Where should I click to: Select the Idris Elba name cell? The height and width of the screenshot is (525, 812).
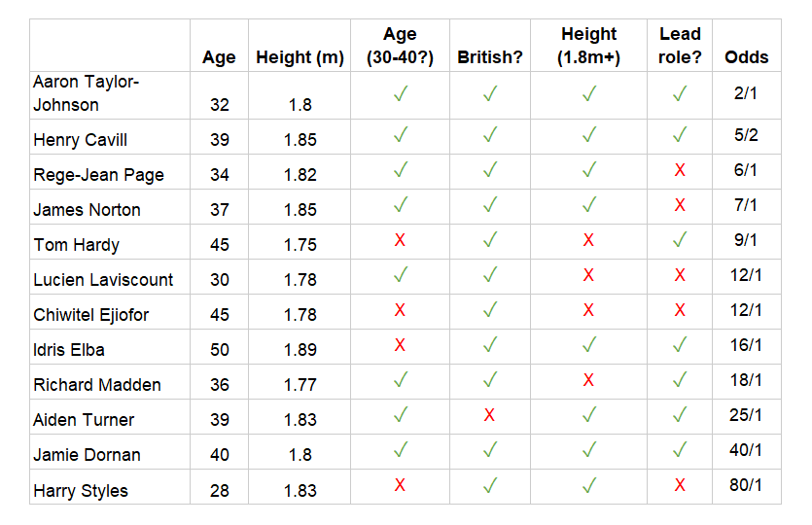(x=110, y=347)
